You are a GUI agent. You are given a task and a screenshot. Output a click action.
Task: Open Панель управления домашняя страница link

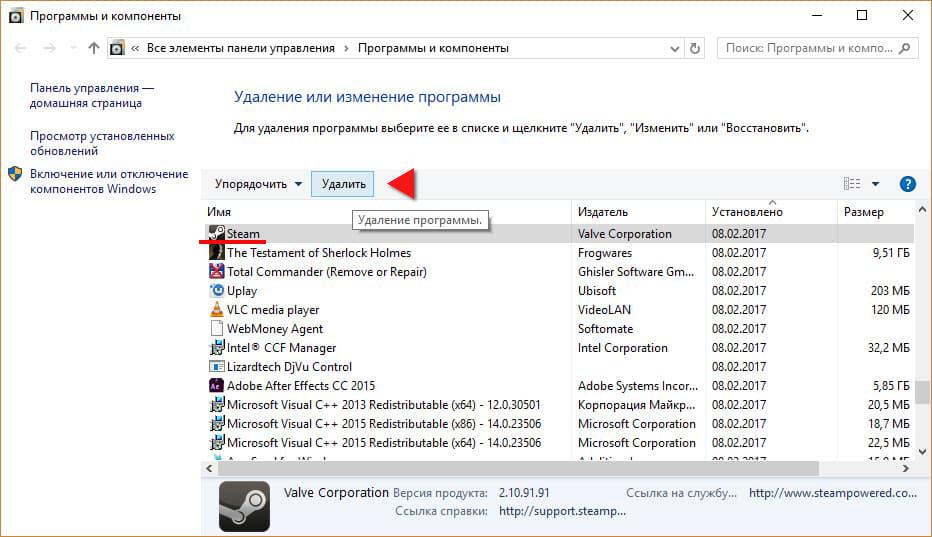(x=92, y=95)
